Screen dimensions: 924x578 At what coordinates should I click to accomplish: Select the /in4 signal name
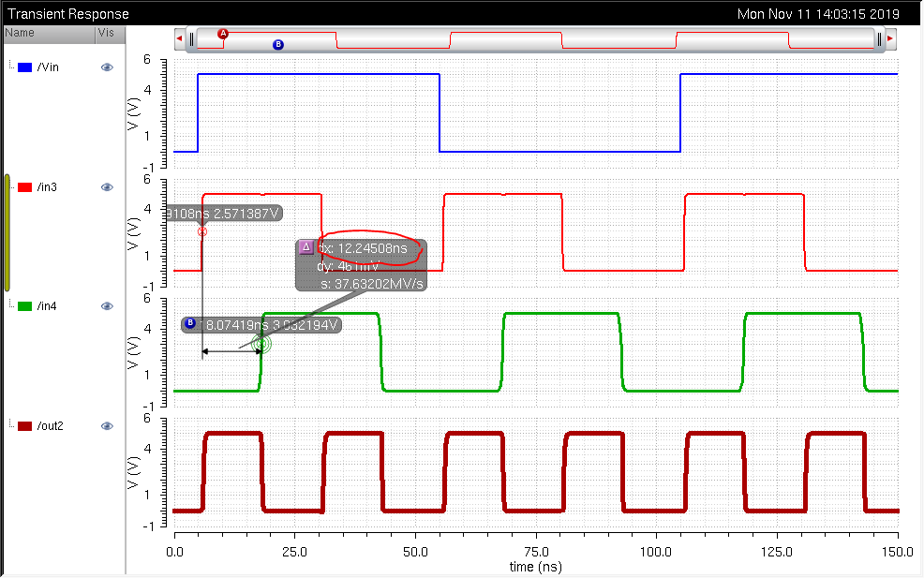tap(47, 306)
